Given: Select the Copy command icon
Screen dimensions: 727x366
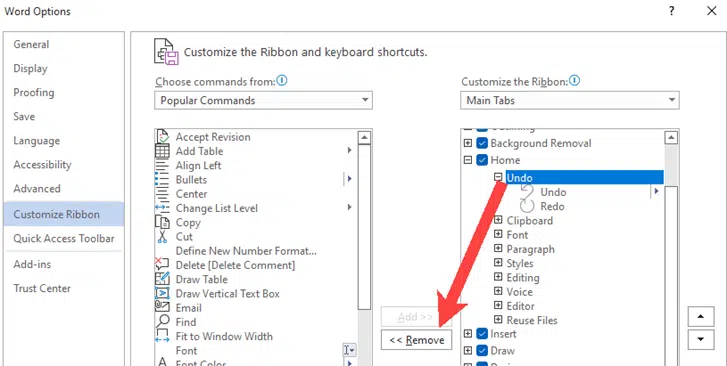Looking at the screenshot, I should click(162, 222).
